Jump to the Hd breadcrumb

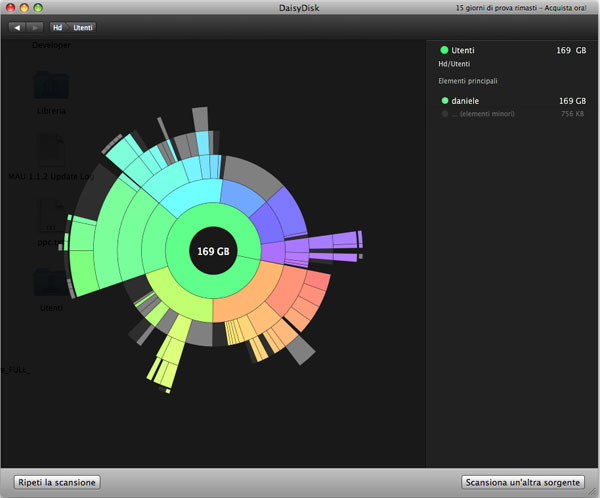coord(57,28)
